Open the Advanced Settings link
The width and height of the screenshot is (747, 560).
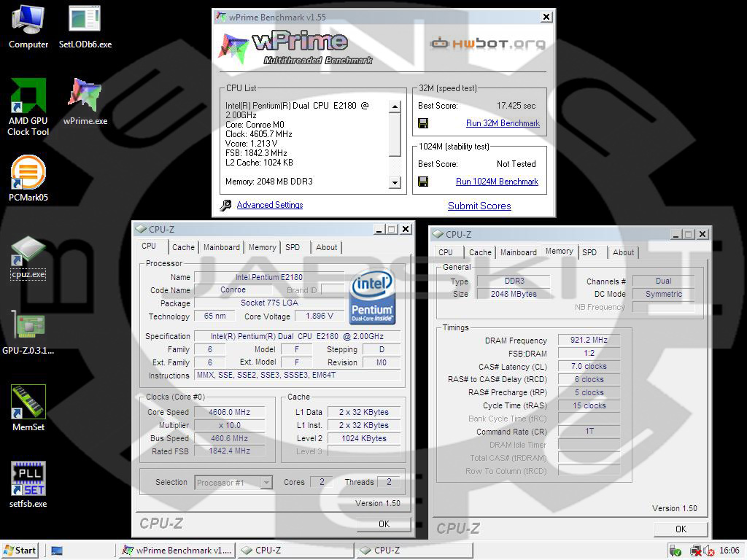click(270, 205)
